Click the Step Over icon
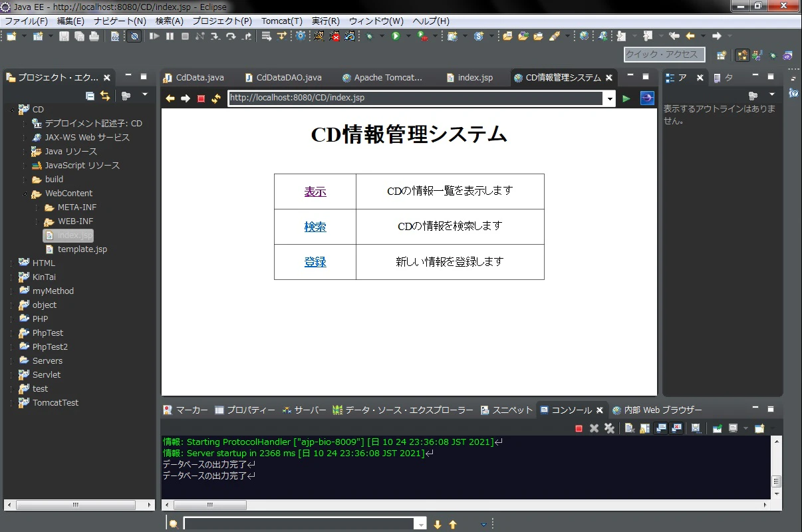Screen dimensions: 802x532 click(x=231, y=36)
